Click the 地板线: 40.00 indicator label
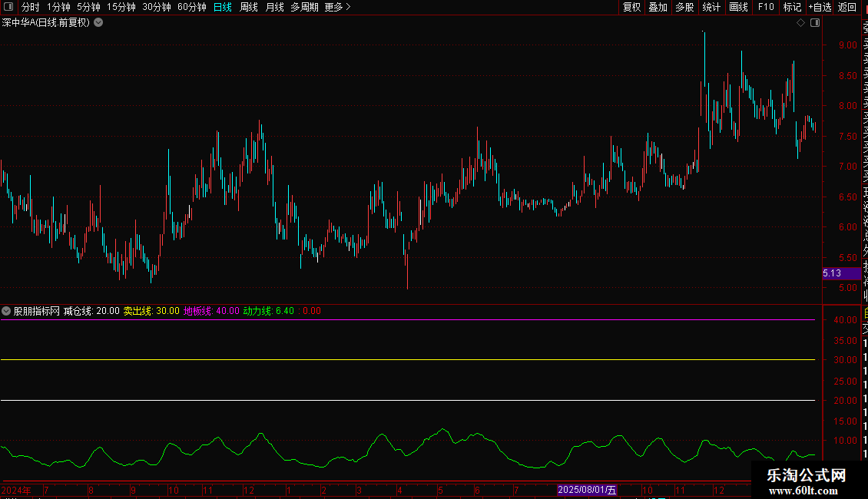This screenshot has height=499, width=868. pyautogui.click(x=211, y=311)
